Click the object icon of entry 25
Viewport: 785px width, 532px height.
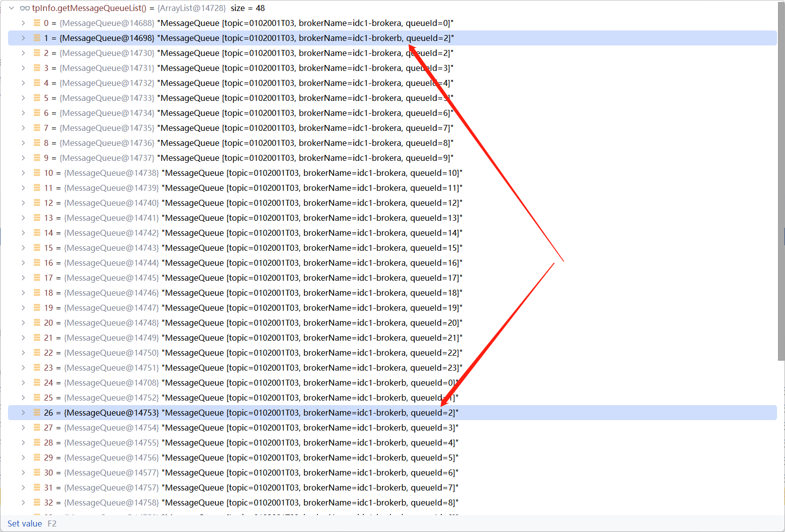(x=37, y=397)
